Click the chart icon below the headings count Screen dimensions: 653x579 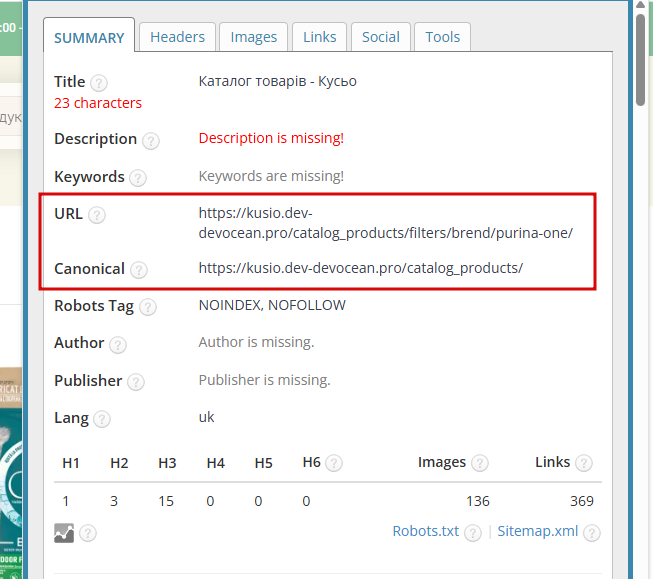point(64,532)
